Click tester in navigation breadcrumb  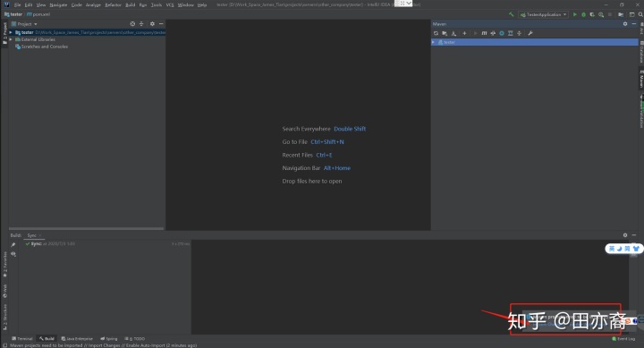coord(13,14)
